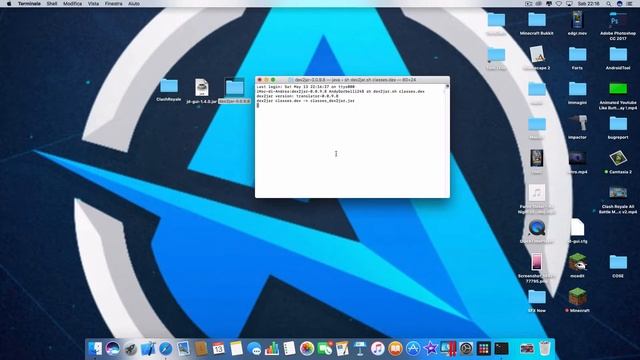Select Adobe Photoshop CC 2017 shortcut
The height and width of the screenshot is (360, 640).
(x=618, y=25)
